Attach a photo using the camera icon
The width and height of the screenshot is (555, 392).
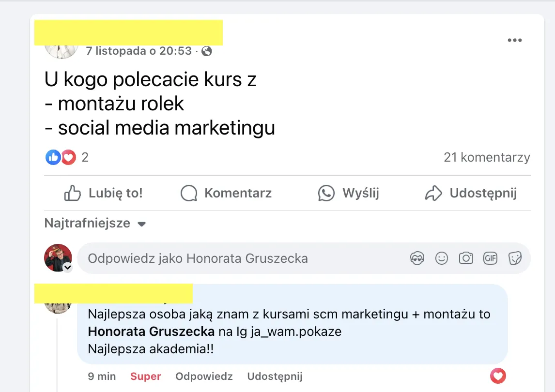click(x=466, y=258)
